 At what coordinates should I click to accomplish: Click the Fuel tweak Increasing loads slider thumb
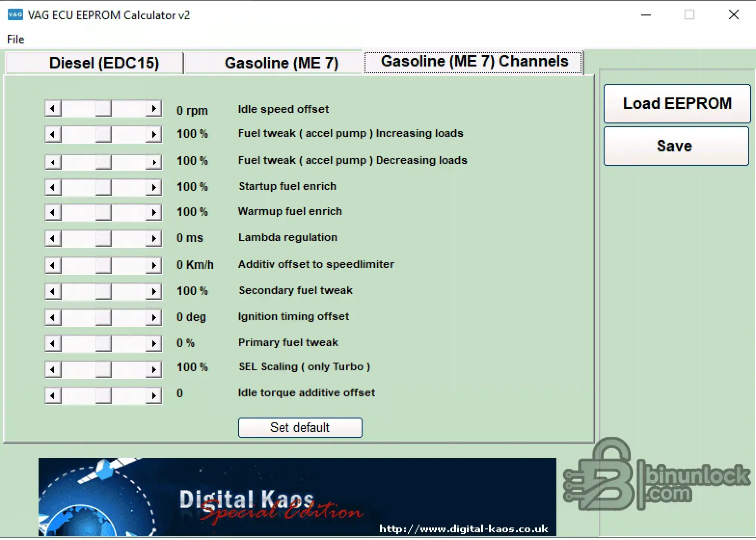(103, 134)
